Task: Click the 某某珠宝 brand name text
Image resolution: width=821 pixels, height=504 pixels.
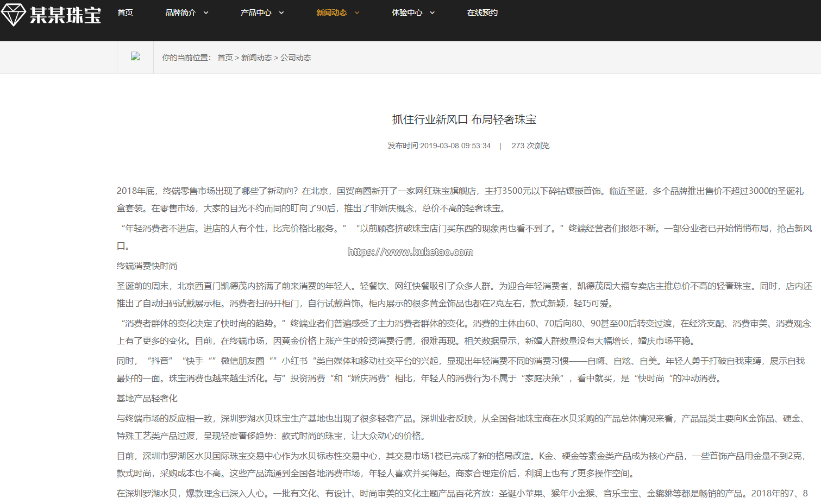Action: tap(65, 15)
